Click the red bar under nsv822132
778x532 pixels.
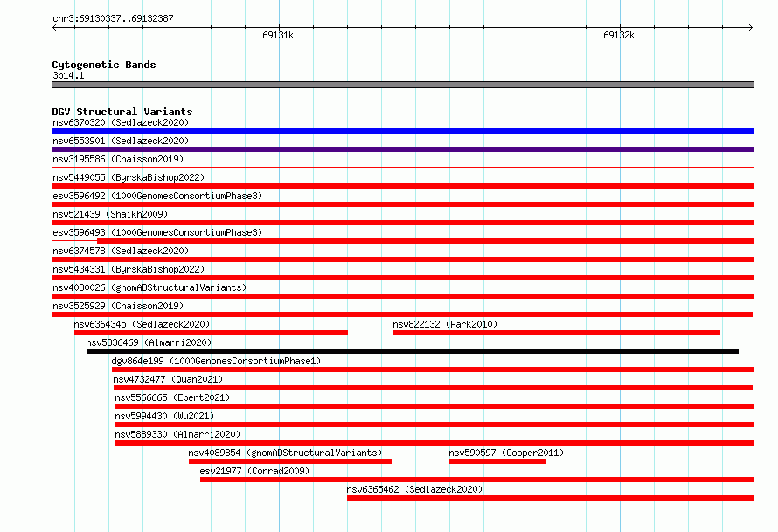pos(557,333)
